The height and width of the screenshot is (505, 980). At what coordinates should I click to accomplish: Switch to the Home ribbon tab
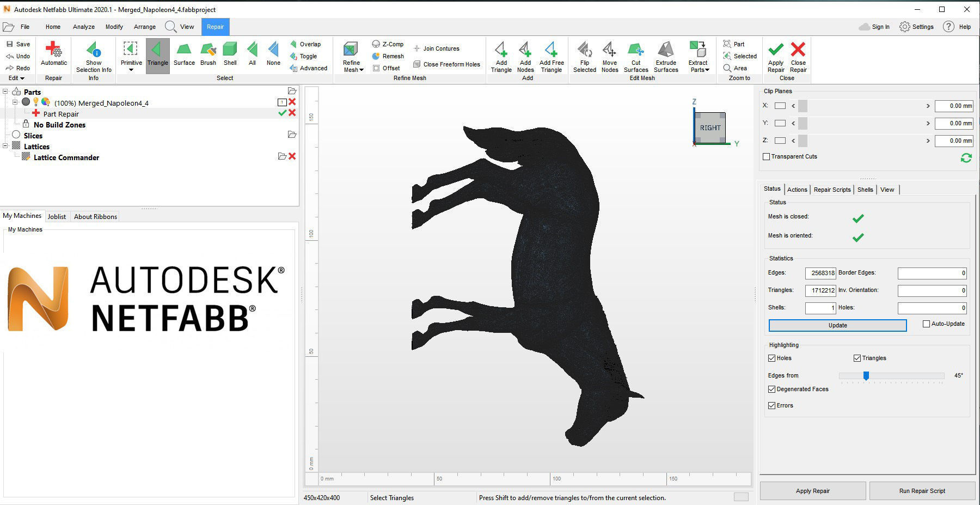53,27
